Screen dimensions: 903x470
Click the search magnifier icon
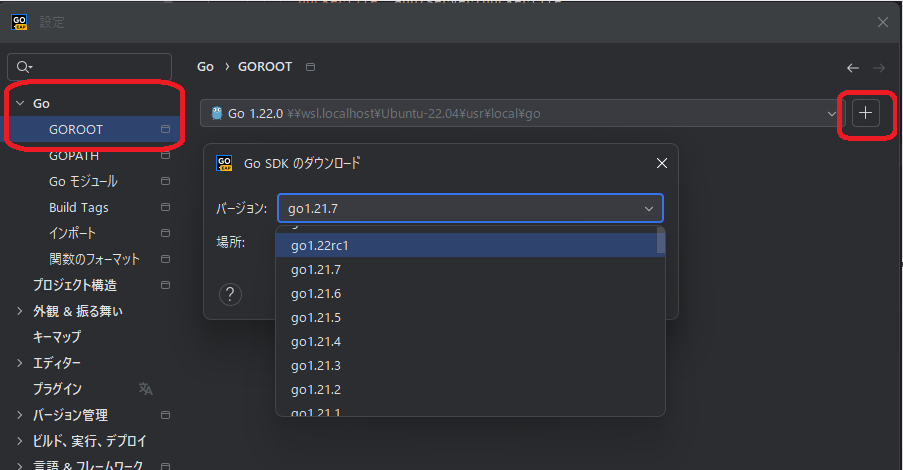click(x=23, y=67)
